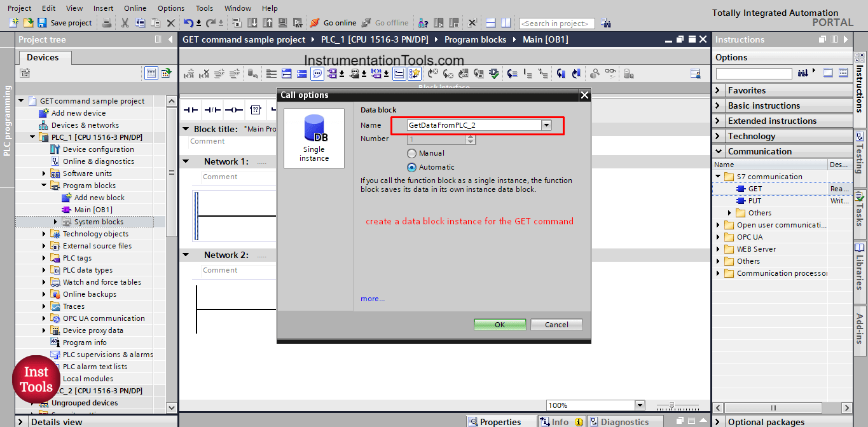The image size is (868, 427).
Task: Toggle free-form comments speech bubble icon
Action: point(317,74)
